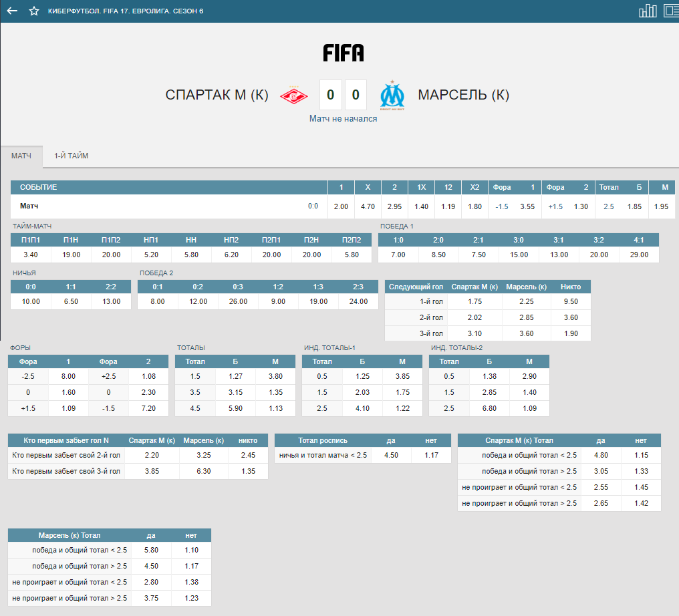The width and height of the screenshot is (679, 616).
Task: Add event to favorites star icon
Action: 34,11
